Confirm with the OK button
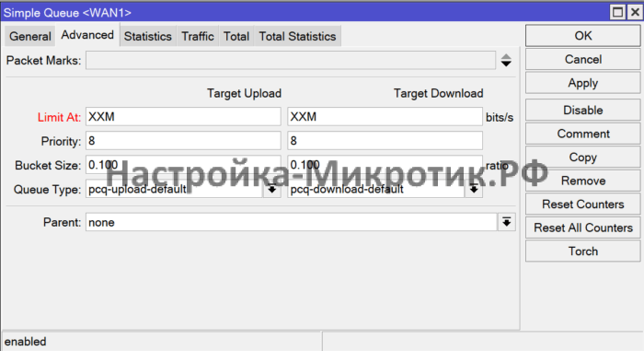 click(582, 36)
